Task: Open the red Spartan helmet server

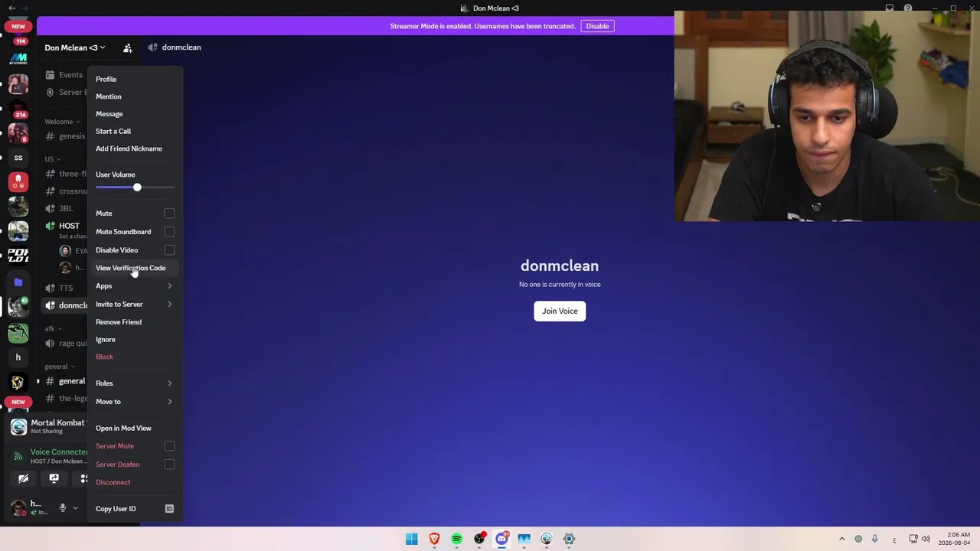Action: [18, 182]
